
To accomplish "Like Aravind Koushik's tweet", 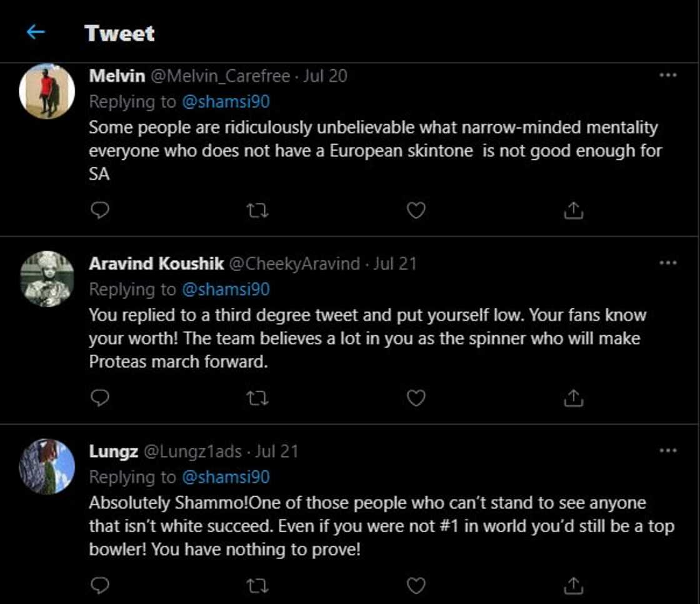I will click(416, 398).
